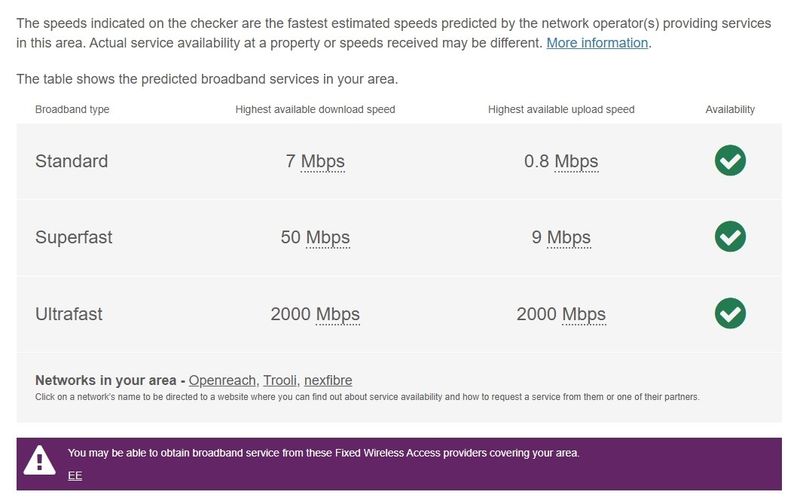The height and width of the screenshot is (504, 800).
Task: Open the EE Fixed Wireless provider link
Action: pyautogui.click(x=75, y=475)
